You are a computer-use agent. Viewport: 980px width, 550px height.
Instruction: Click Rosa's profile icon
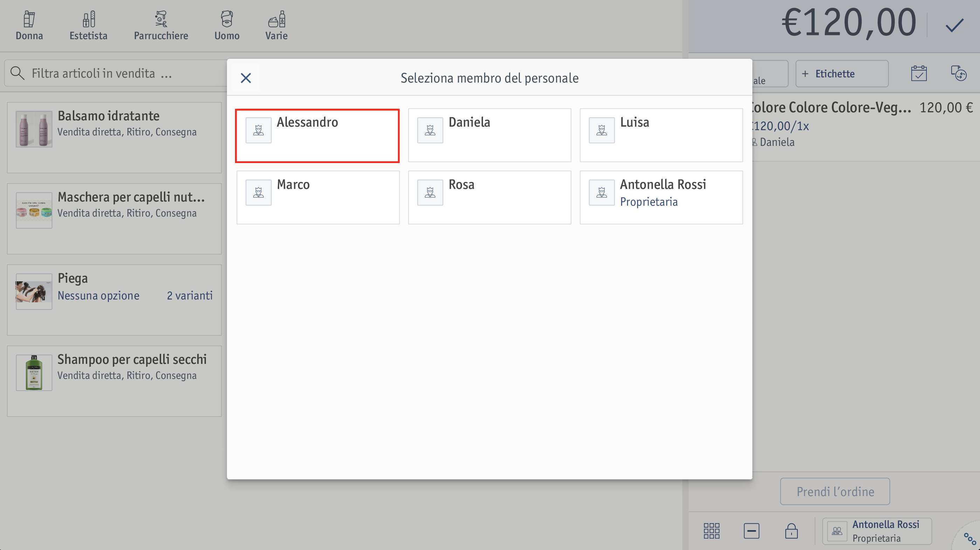430,193
